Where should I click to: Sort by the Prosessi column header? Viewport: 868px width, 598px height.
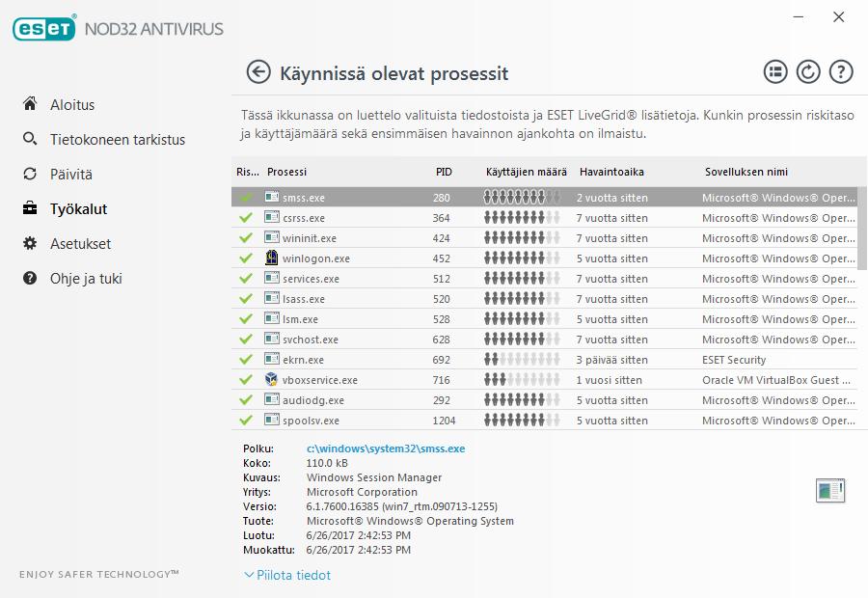286,172
